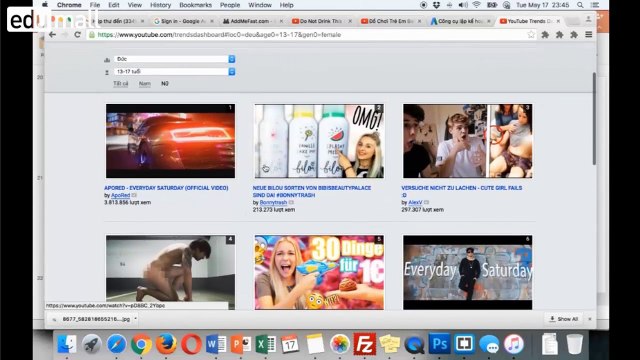This screenshot has width=640, height=360.
Task: Click the Wi-Fi status icon
Action: click(476, 5)
